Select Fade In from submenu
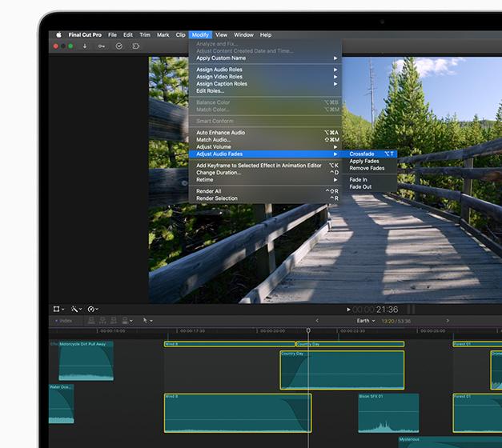This screenshot has height=448, width=502. click(x=358, y=180)
